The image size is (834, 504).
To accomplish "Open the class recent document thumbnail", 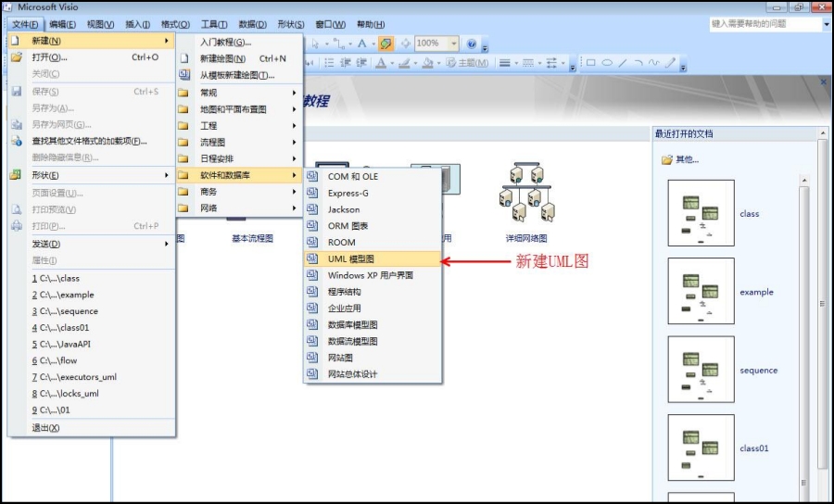I will 701,213.
